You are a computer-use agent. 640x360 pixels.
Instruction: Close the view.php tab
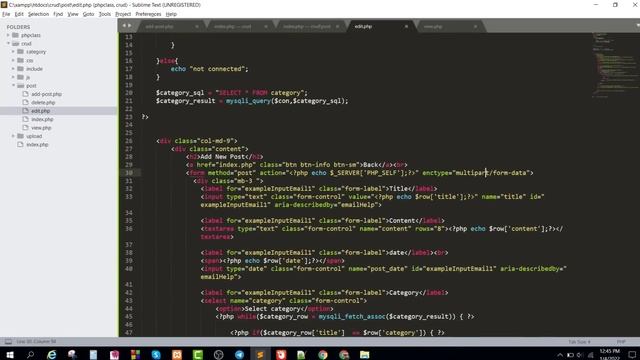[475, 27]
